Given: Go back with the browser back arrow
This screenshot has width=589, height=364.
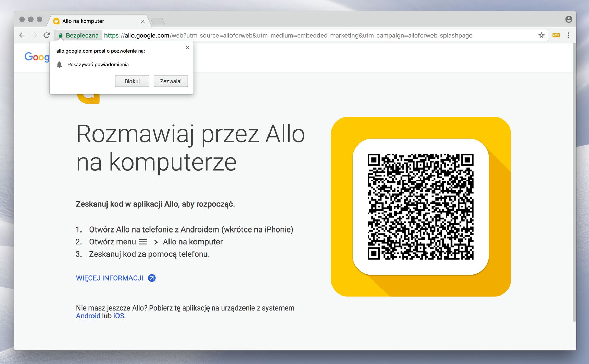Looking at the screenshot, I should point(22,35).
